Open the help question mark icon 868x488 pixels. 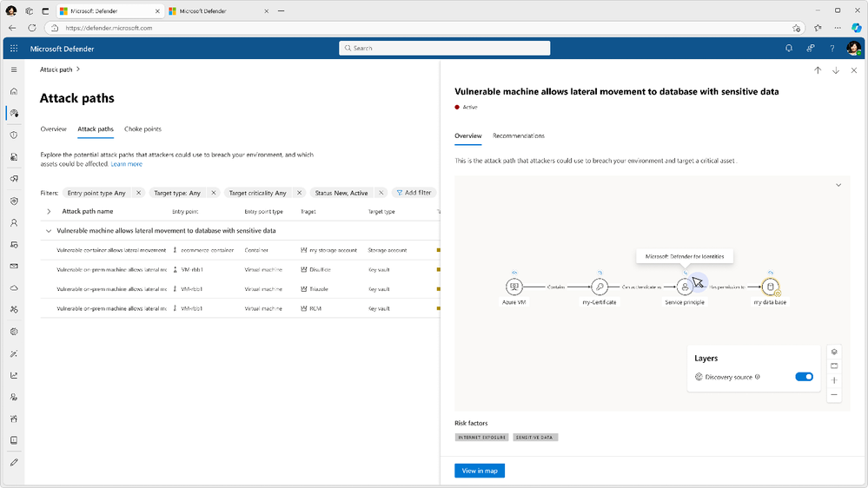pos(832,48)
